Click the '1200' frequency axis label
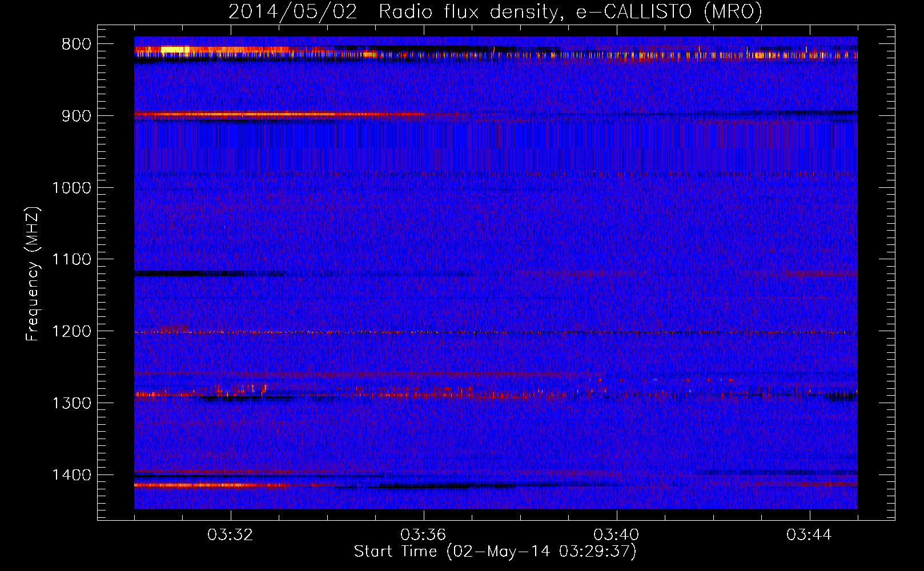Image resolution: width=924 pixels, height=571 pixels. (72, 332)
